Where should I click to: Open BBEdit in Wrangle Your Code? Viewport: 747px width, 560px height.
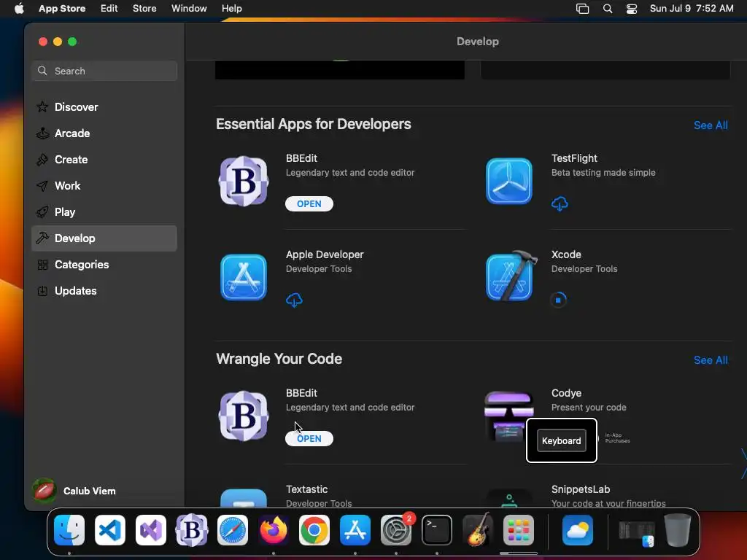pyautogui.click(x=309, y=438)
